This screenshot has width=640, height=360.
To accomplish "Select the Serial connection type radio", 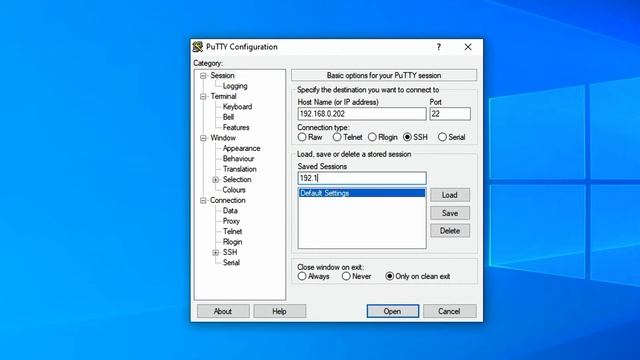I will pyautogui.click(x=442, y=137).
